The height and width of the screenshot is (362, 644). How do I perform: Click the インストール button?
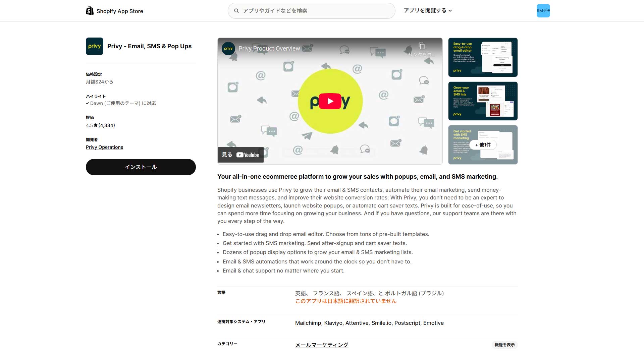tap(141, 167)
